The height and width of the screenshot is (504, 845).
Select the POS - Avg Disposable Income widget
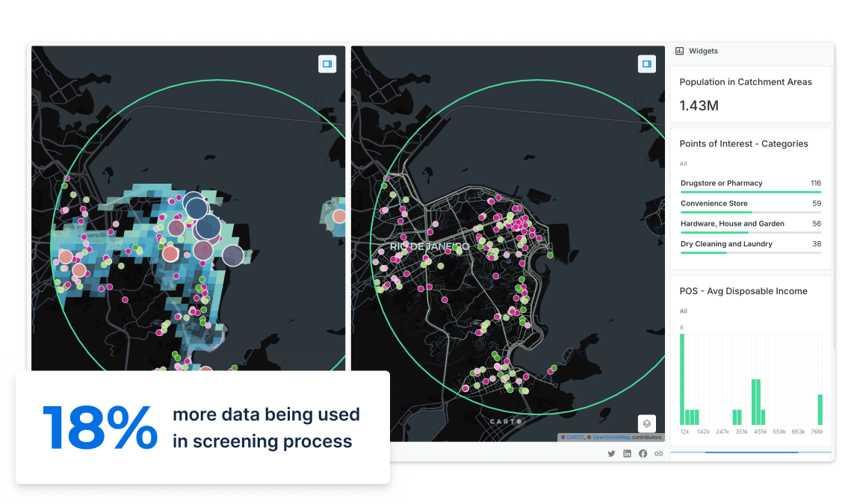pos(743,291)
